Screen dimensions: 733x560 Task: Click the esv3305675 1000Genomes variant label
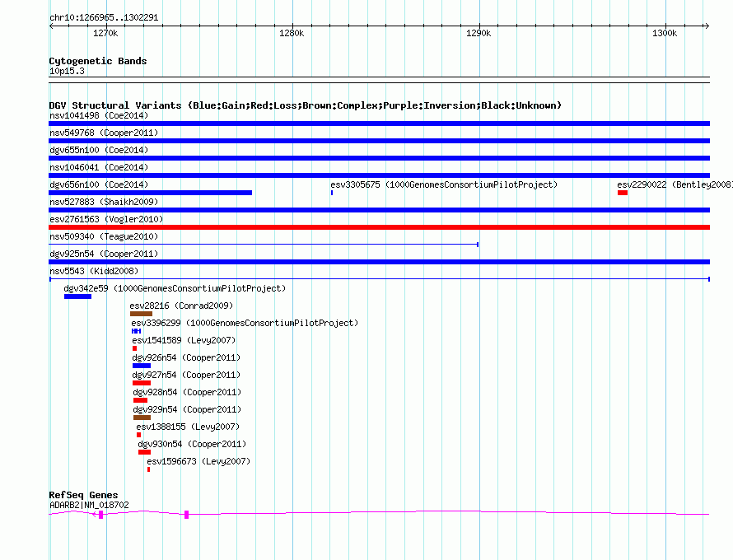click(444, 184)
